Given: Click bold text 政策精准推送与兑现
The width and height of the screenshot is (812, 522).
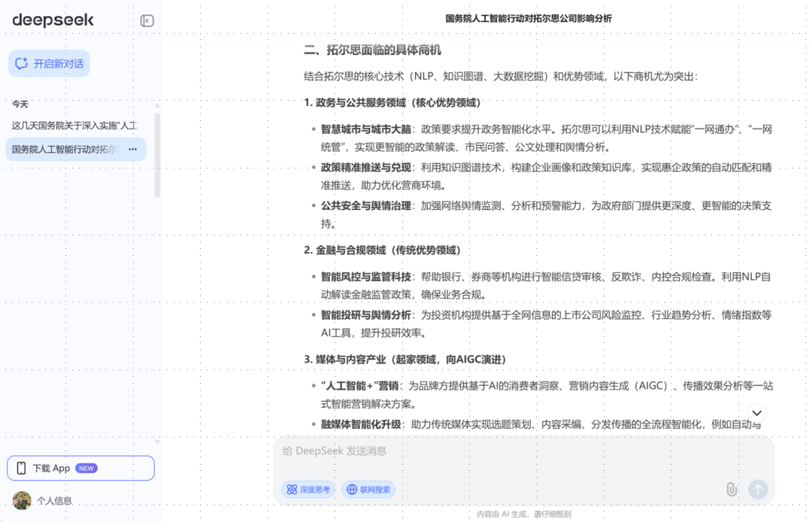Looking at the screenshot, I should click(365, 167).
